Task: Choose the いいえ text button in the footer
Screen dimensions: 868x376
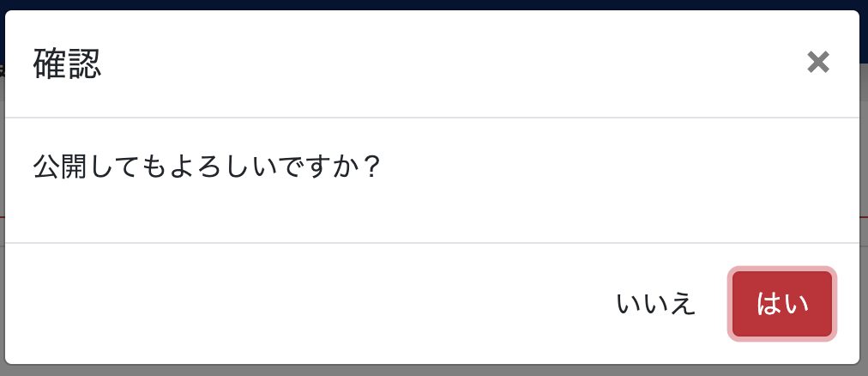Action: pos(655,303)
